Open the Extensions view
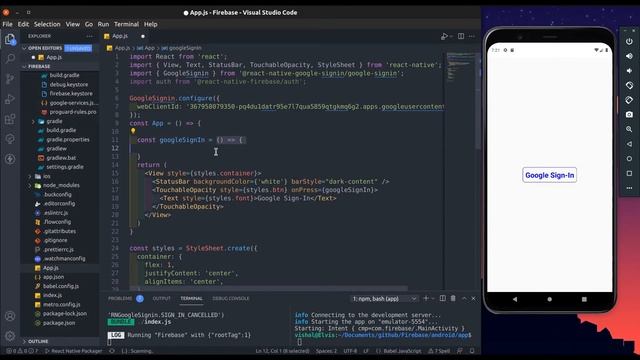This screenshot has width=640, height=360. coord(10,119)
